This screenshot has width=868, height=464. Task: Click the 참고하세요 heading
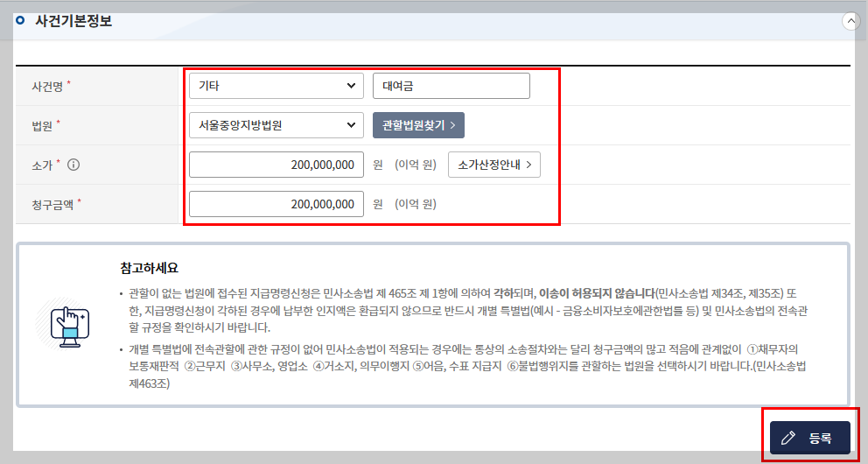tap(149, 268)
